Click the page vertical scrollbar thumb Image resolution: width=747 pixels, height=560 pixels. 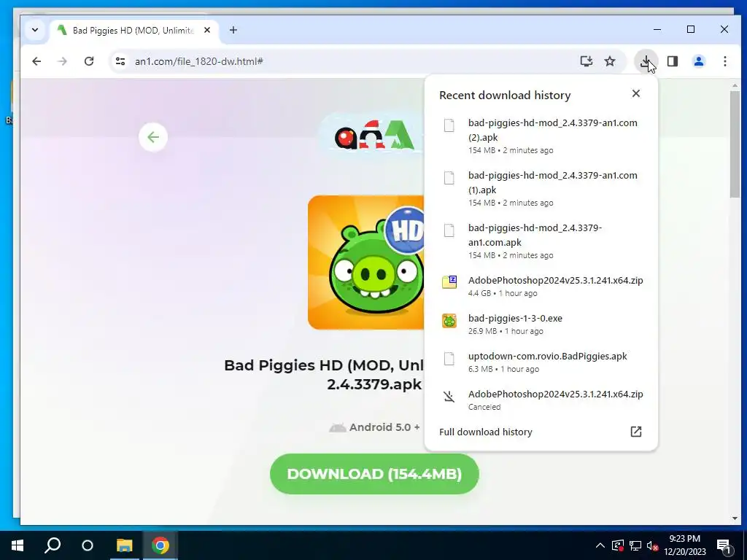pos(735,144)
